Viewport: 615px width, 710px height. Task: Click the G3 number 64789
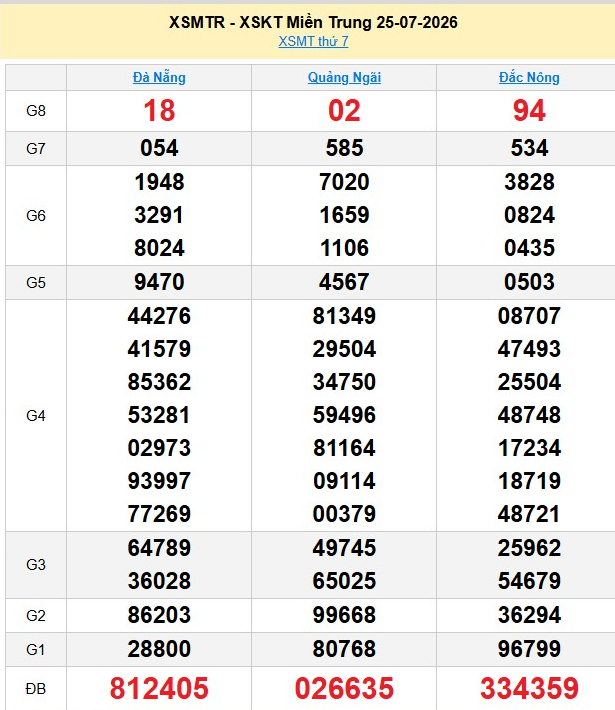coord(159,548)
